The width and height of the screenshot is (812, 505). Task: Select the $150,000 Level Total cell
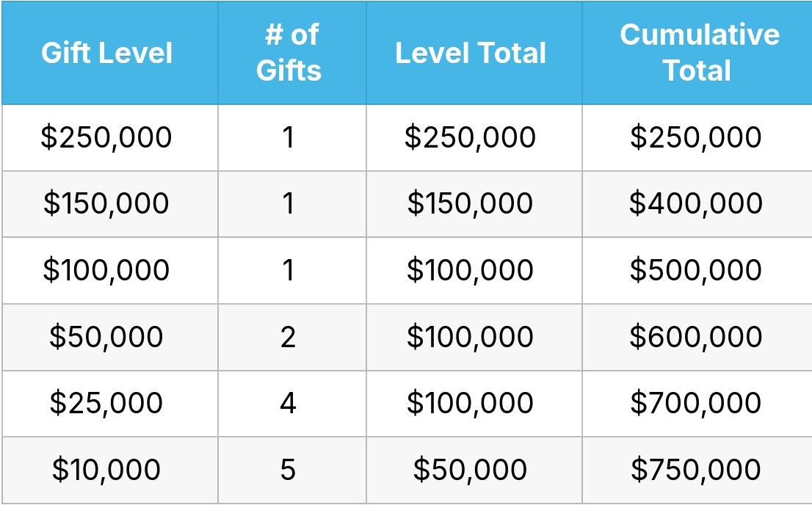coord(471,203)
